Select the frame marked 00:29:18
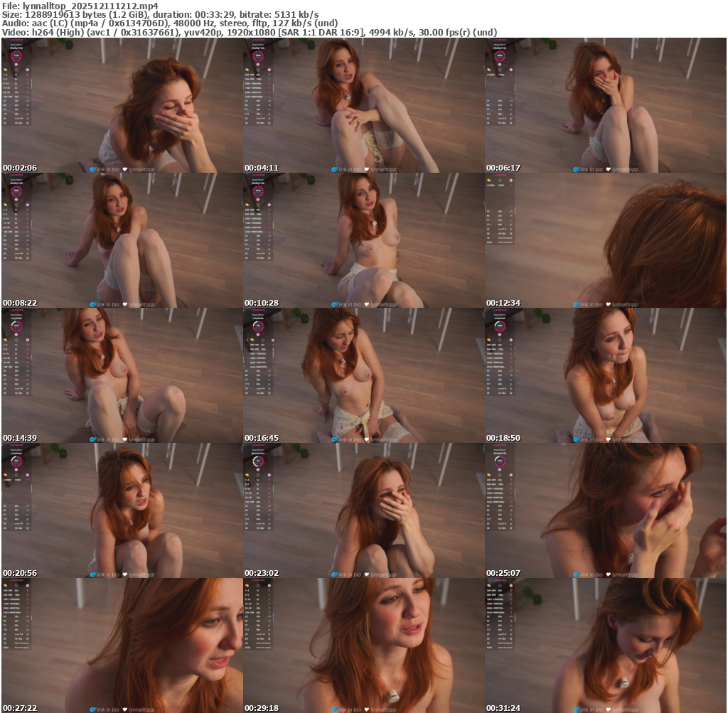This screenshot has width=728, height=713. [x=363, y=645]
